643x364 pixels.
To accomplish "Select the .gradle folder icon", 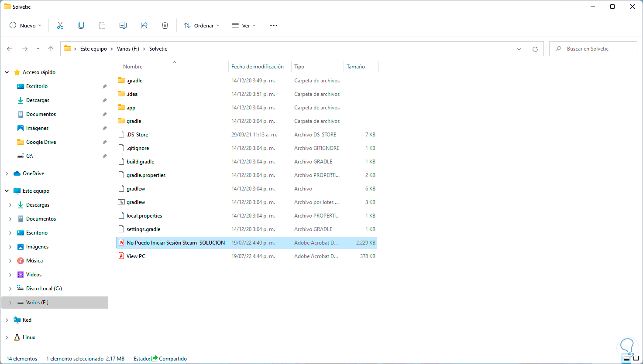I will click(121, 81).
